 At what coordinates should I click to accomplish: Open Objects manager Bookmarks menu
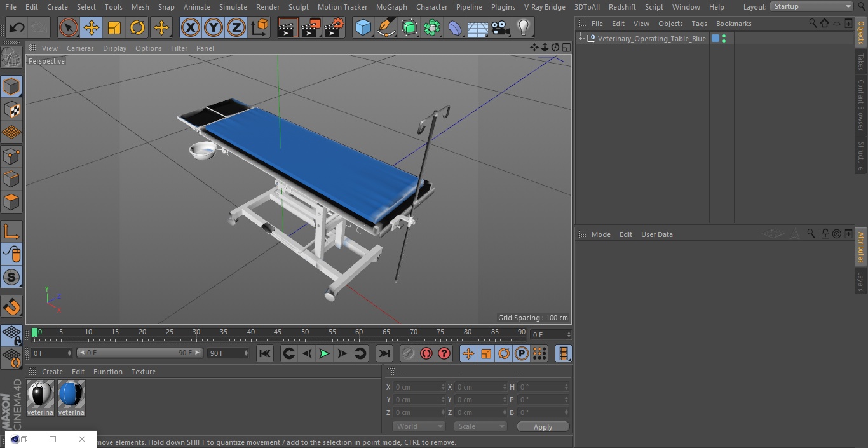733,24
